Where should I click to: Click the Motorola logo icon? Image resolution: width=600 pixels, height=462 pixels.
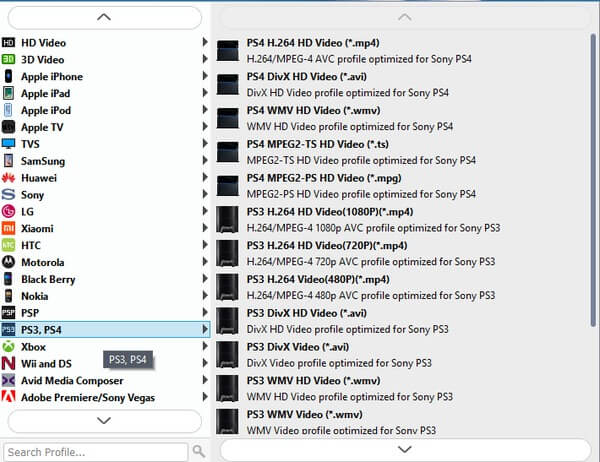pyautogui.click(x=8, y=262)
